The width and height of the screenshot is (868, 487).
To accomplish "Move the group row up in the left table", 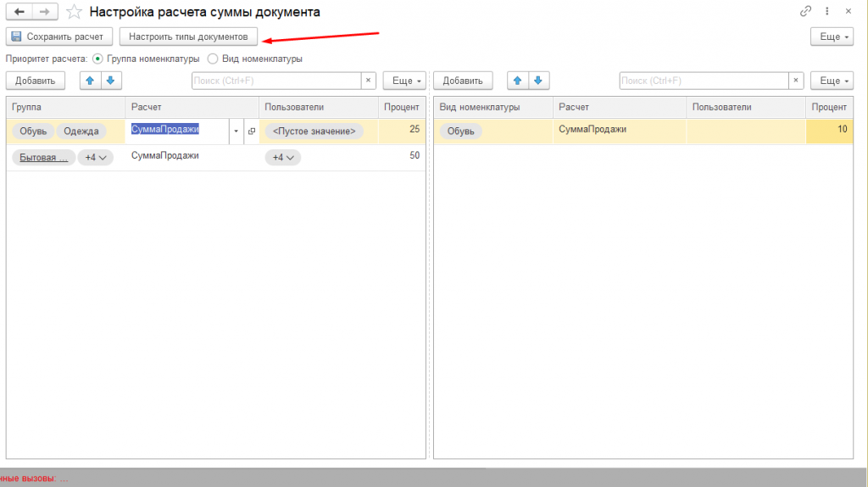I will (x=90, y=81).
